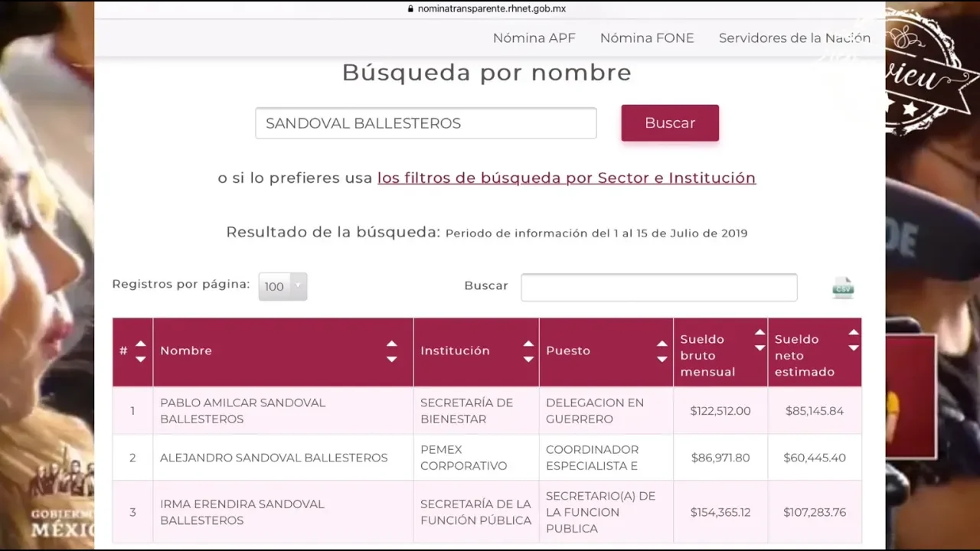980x551 pixels.
Task: Click the Periodo de información text
Action: point(596,233)
